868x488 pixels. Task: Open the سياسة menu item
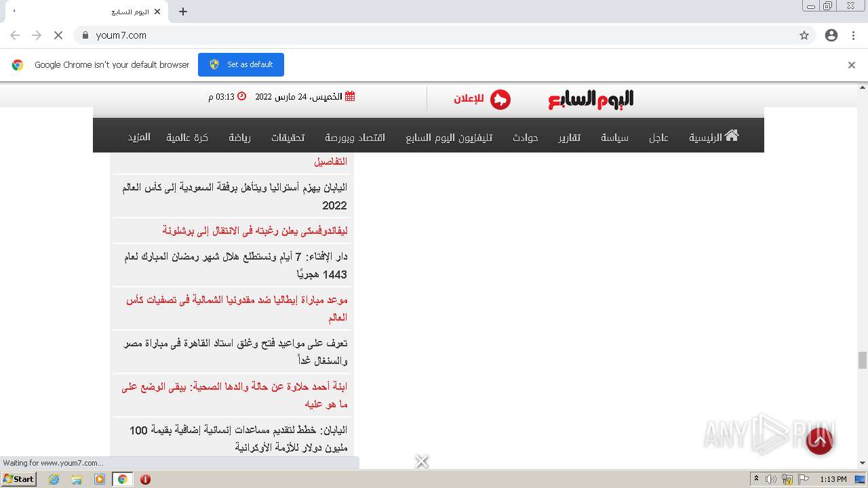(614, 138)
